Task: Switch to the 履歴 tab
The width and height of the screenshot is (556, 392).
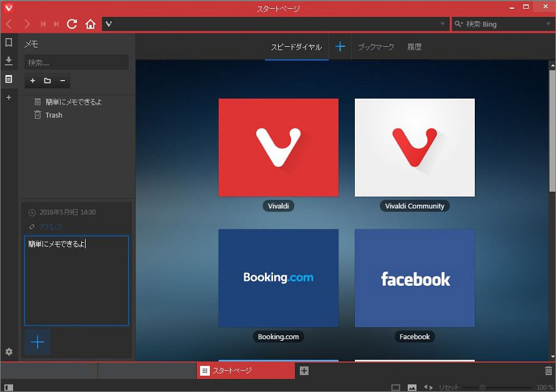Action: [x=415, y=47]
